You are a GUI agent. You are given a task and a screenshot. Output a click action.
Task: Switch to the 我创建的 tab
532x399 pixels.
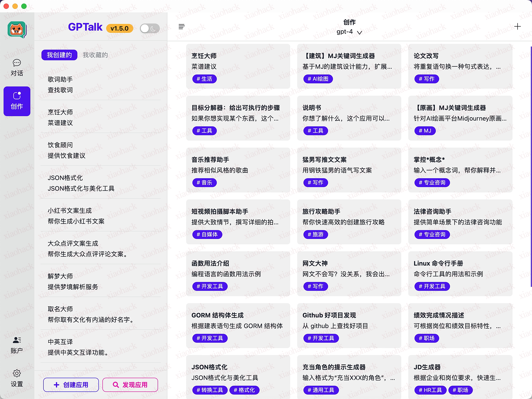[x=59, y=55]
